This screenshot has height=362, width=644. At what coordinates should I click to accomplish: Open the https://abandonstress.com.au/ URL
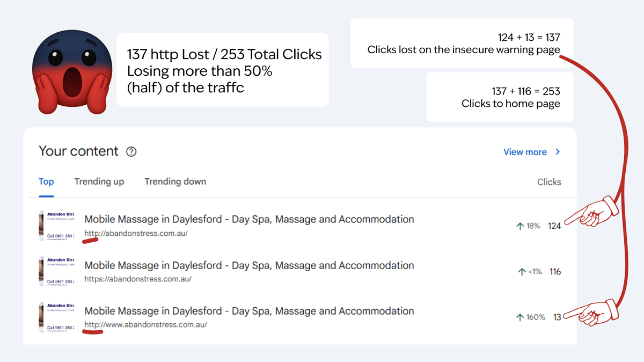coord(138,279)
